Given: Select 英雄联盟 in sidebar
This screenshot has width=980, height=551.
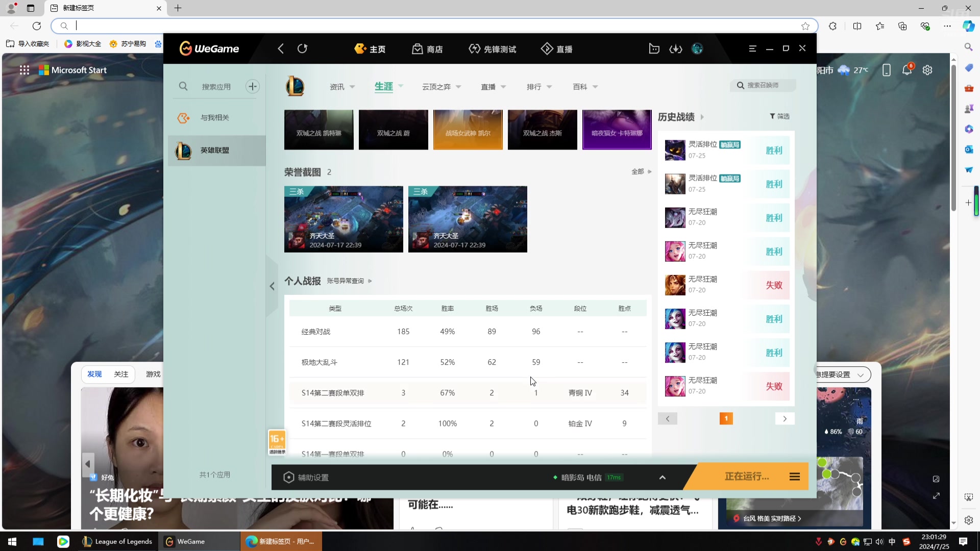Looking at the screenshot, I should 217,151.
